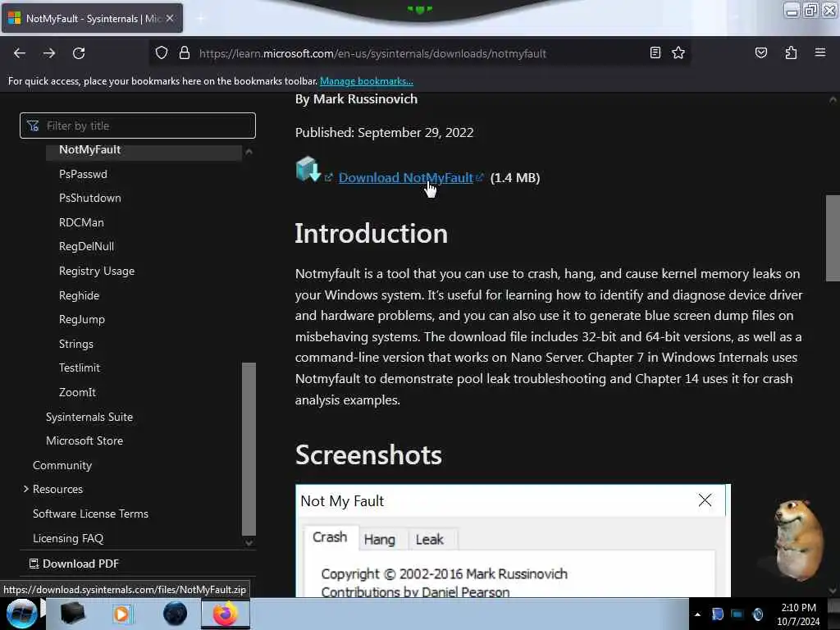The image size is (840, 630).
Task: Select the Leak tab in screenshot
Action: (429, 540)
